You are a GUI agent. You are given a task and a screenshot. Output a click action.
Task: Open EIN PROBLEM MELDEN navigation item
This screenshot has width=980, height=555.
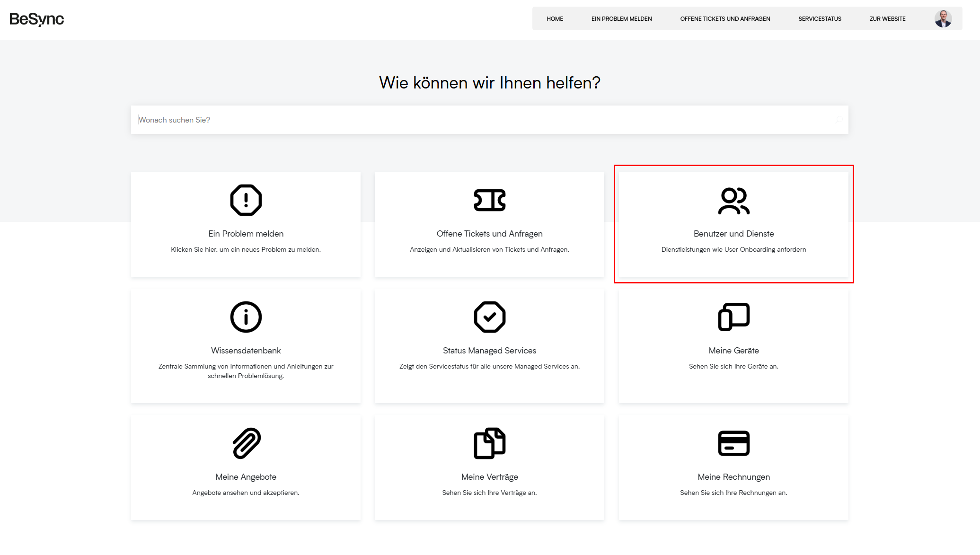click(621, 19)
